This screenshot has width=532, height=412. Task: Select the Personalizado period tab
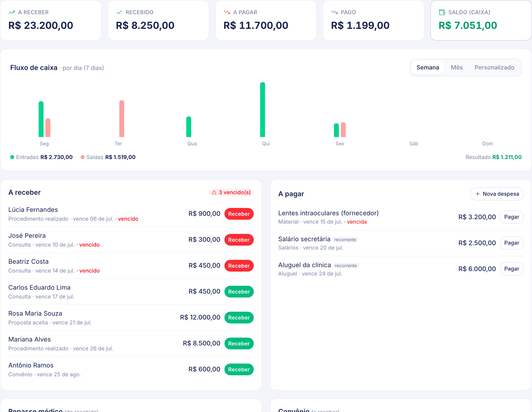point(494,68)
